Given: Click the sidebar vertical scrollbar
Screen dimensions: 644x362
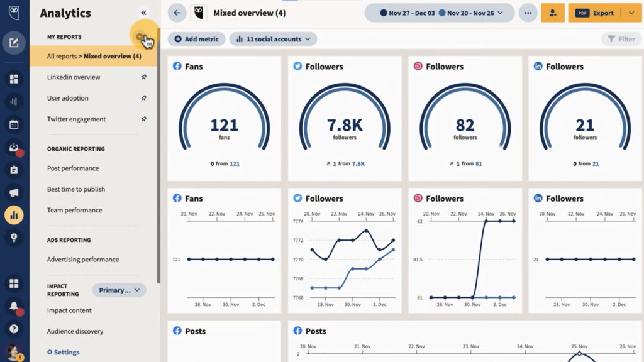Looking at the screenshot, I should pos(158,156).
